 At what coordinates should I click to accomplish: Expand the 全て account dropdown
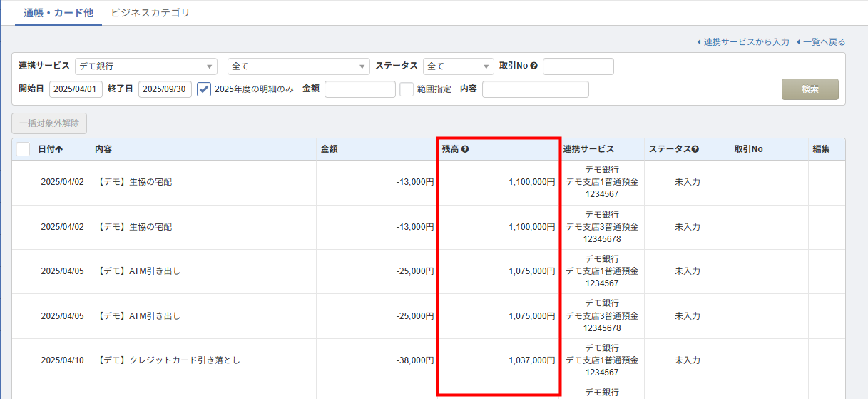click(298, 66)
